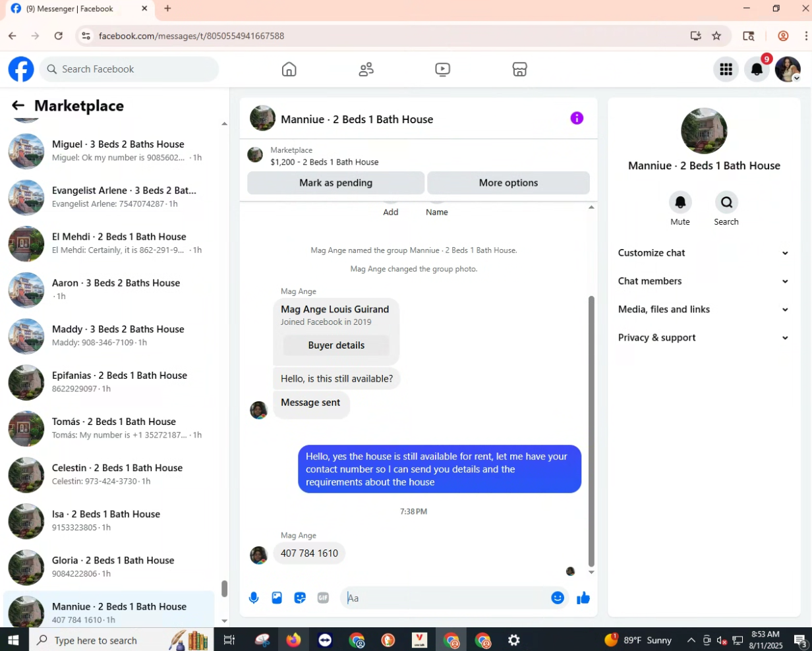812x651 pixels.
Task: Open the $1,200 - 2 Beds 1 Bath House listing
Action: pyautogui.click(x=324, y=162)
